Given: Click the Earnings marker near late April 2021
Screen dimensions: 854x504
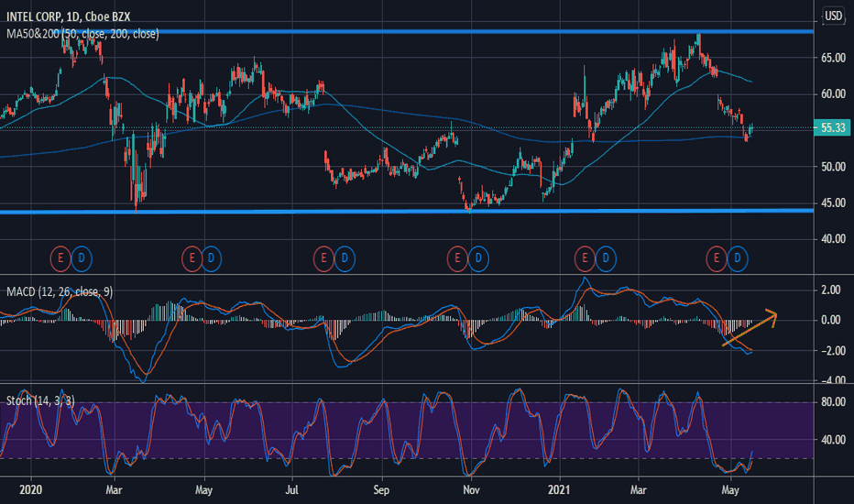Looking at the screenshot, I should pos(717,258).
